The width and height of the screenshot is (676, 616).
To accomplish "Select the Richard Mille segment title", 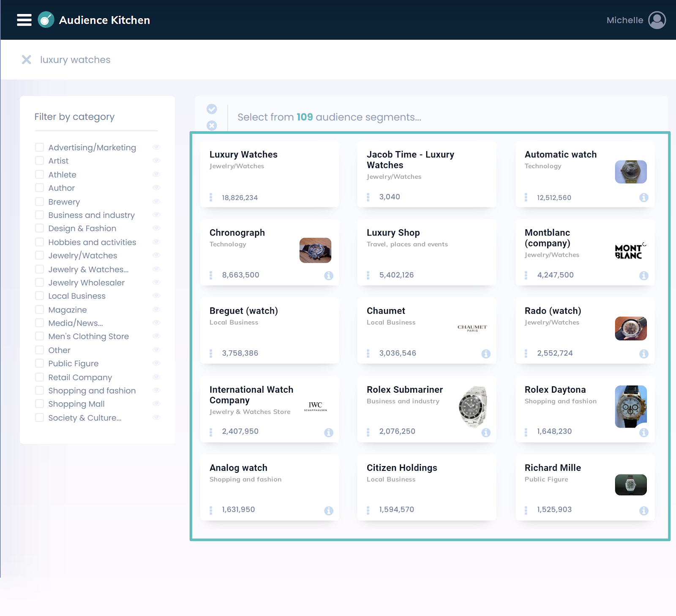I will point(553,468).
